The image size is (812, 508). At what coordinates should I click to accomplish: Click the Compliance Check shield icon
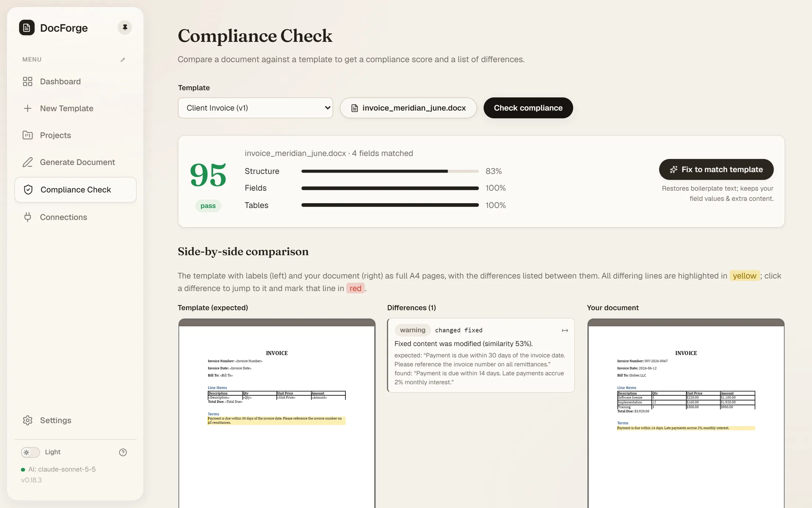[28, 190]
